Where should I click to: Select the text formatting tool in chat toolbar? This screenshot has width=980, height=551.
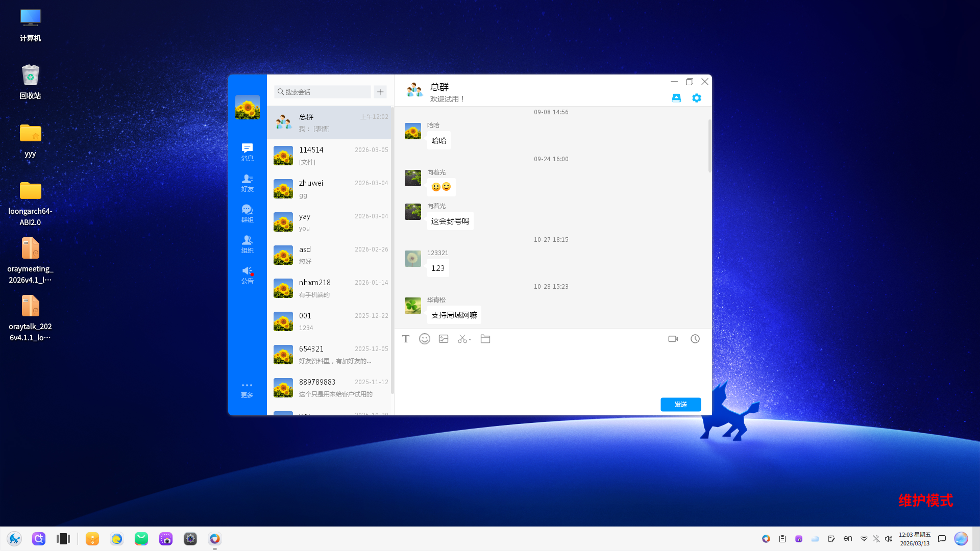click(x=406, y=338)
